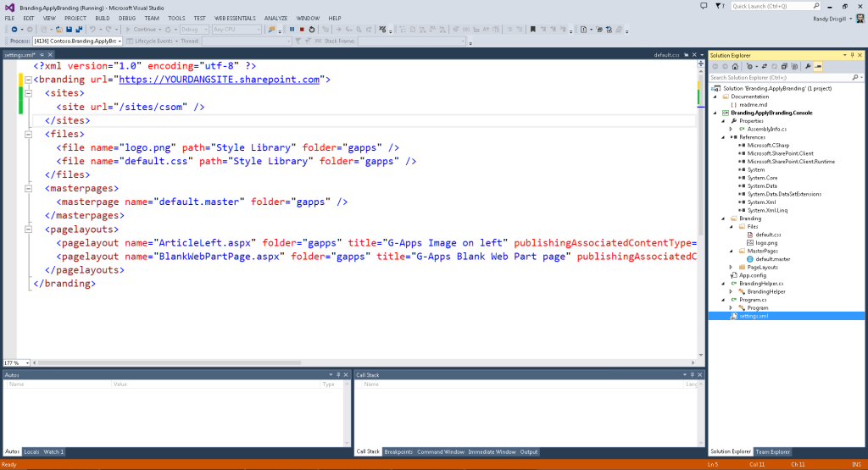Pause debugging with the Break All button
The width and height of the screenshot is (868, 470).
point(292,30)
